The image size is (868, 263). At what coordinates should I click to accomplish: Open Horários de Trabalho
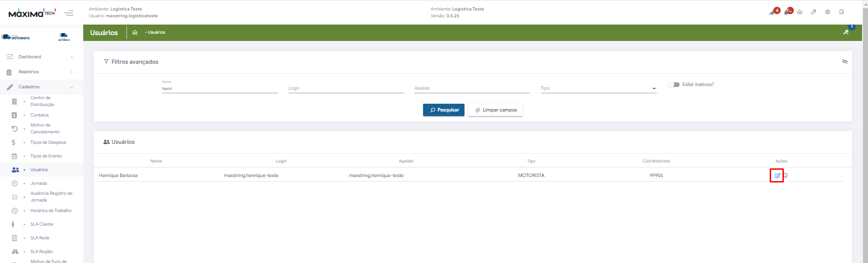coord(51,211)
